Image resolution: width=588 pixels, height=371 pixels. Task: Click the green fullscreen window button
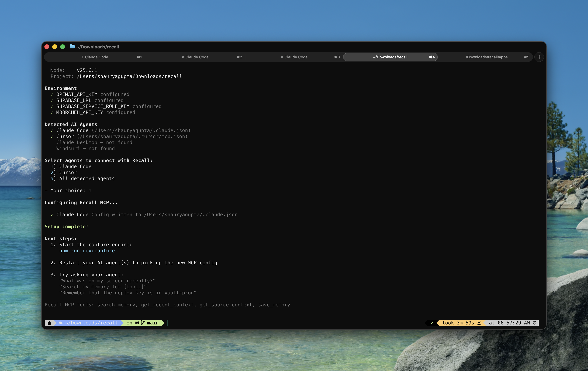coord(63,47)
